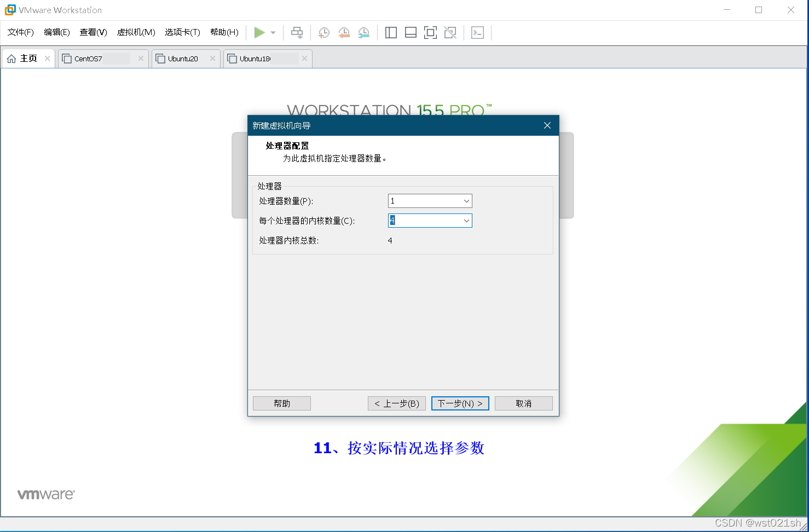Open the 虚拟机(M) menu
The image size is (809, 532).
click(136, 32)
